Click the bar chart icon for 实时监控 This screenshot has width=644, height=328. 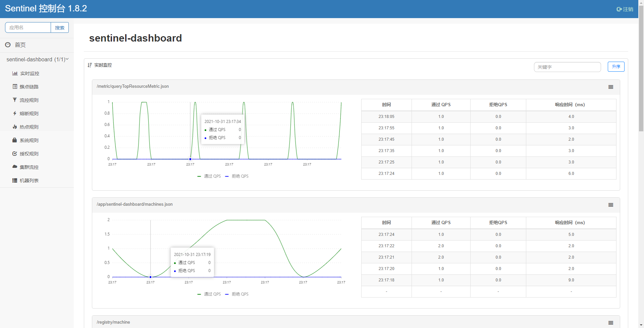pyautogui.click(x=15, y=73)
